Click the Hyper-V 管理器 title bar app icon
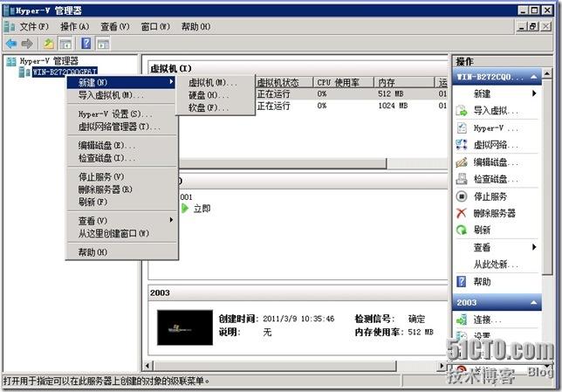Image resolution: width=562 pixels, height=392 pixels. (x=8, y=10)
